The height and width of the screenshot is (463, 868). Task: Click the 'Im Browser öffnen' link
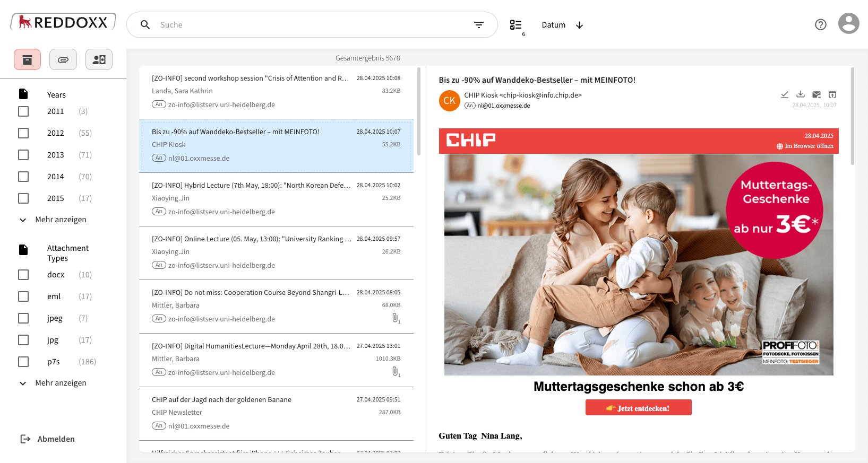pos(805,146)
